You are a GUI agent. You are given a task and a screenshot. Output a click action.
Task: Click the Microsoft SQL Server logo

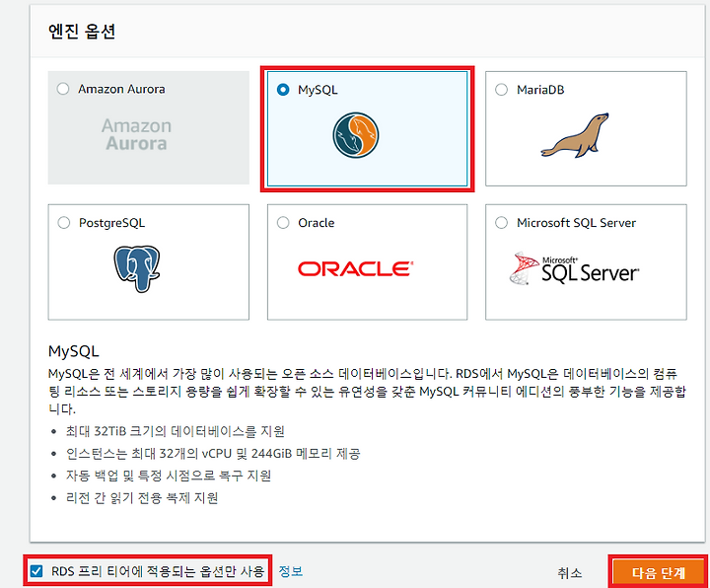coord(574,268)
